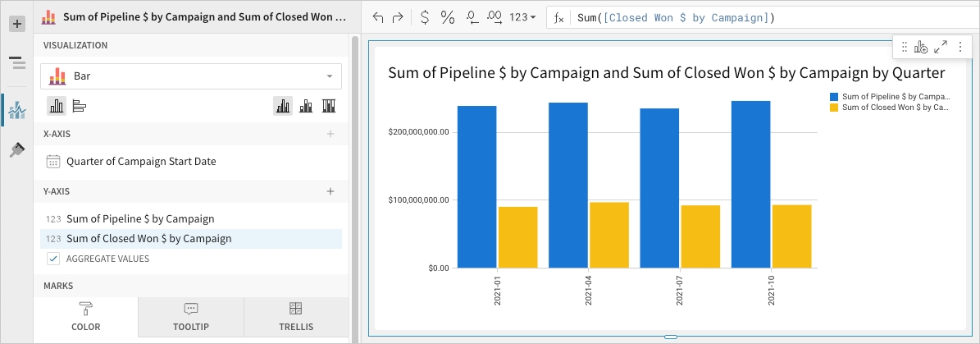Click the redo arrow in toolbar
This screenshot has height=344, width=980.
tap(398, 17)
